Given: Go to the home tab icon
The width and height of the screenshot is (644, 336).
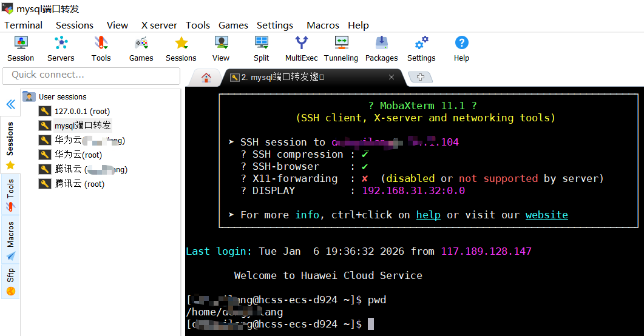Looking at the screenshot, I should tap(206, 77).
